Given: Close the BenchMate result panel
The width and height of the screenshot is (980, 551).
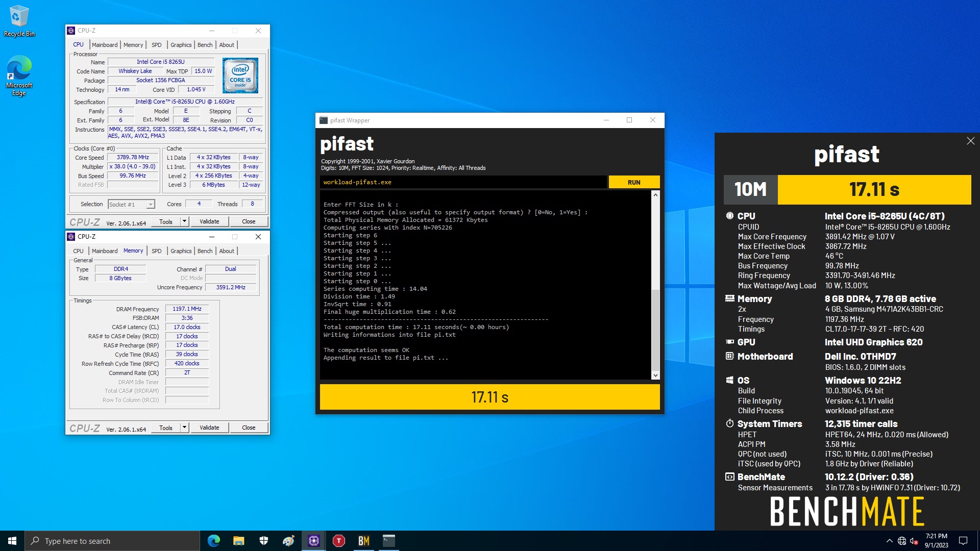Looking at the screenshot, I should click(x=970, y=141).
